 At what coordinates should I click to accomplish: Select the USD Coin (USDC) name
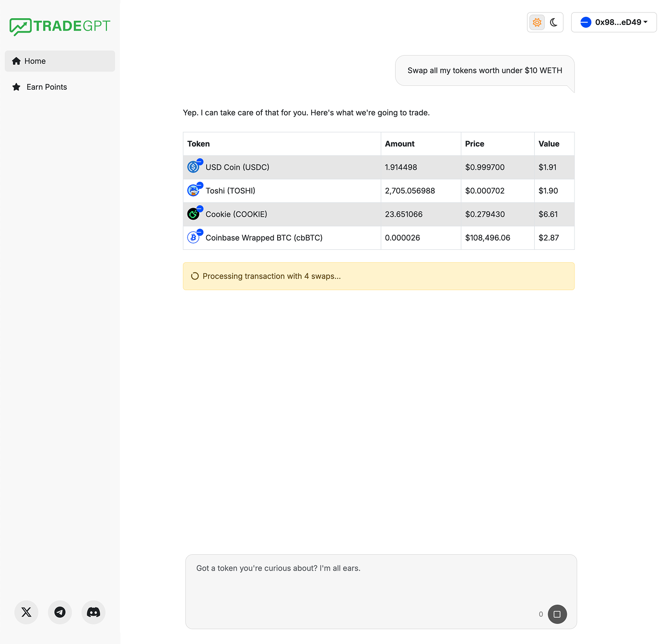tap(237, 167)
